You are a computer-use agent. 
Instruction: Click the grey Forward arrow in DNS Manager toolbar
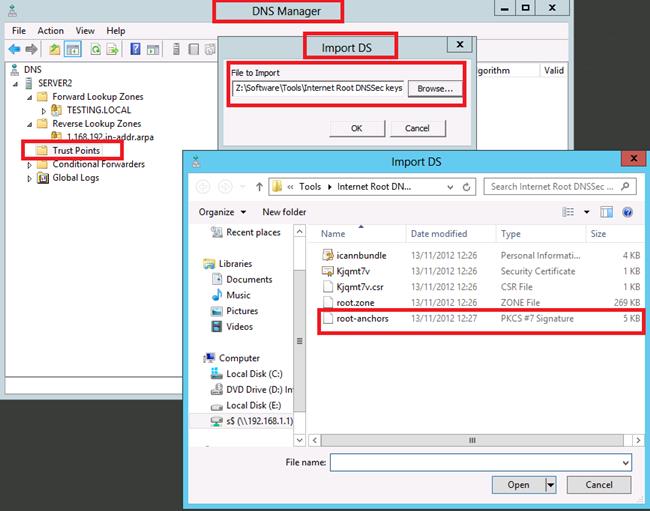click(x=31, y=49)
